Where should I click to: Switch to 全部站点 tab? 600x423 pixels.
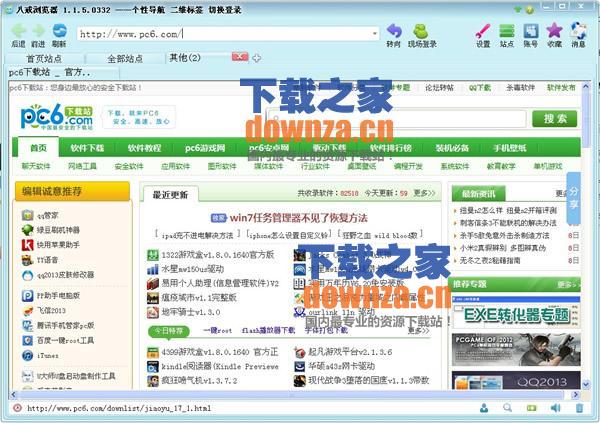(x=125, y=59)
